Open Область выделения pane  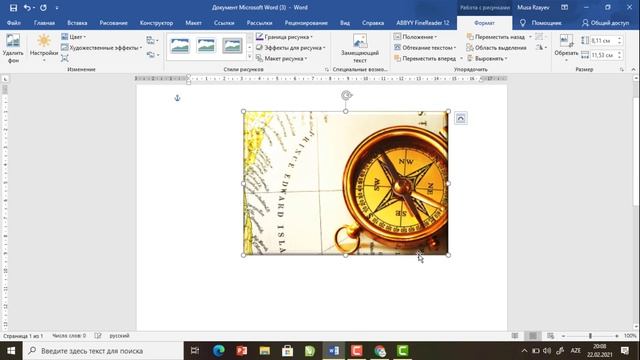497,48
